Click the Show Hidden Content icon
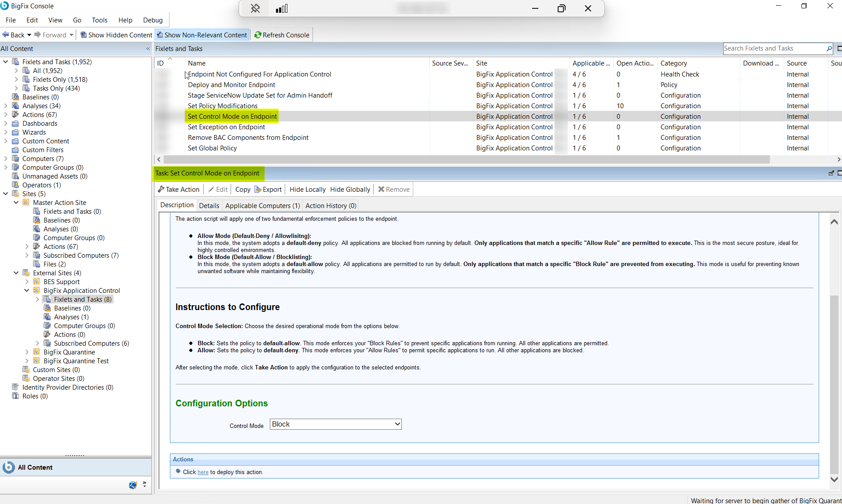This screenshot has height=504, width=842. [x=83, y=35]
